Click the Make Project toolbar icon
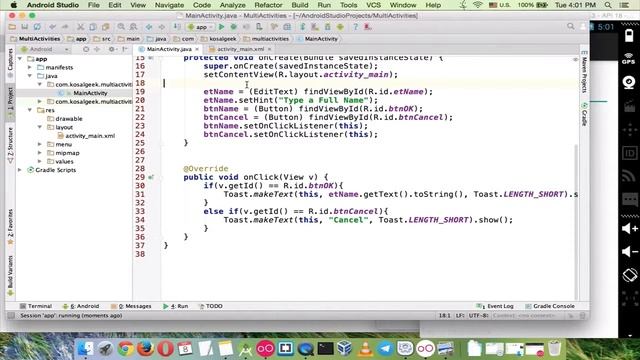Viewport: 640px width, 360px height. click(x=177, y=27)
